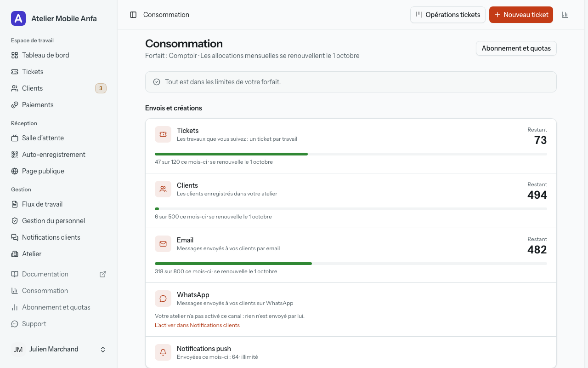The image size is (588, 368).
Task: Click the Nouveau ticket button
Action: pyautogui.click(x=521, y=15)
